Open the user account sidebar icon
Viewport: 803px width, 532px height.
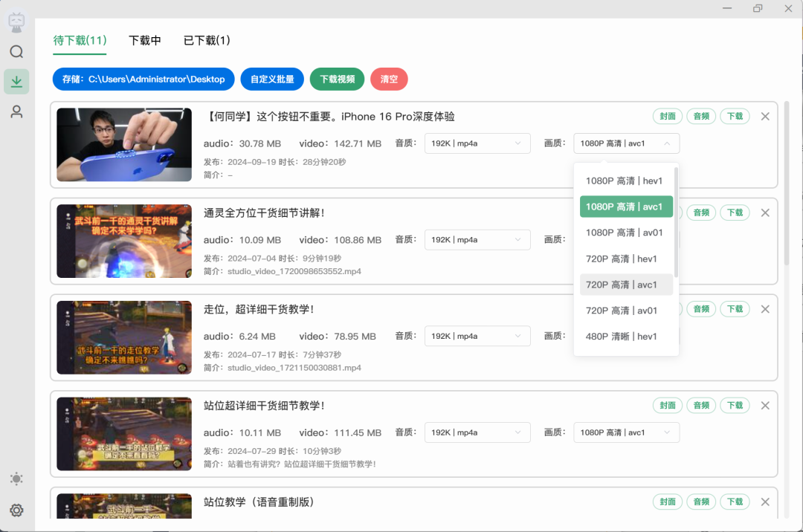(16, 111)
